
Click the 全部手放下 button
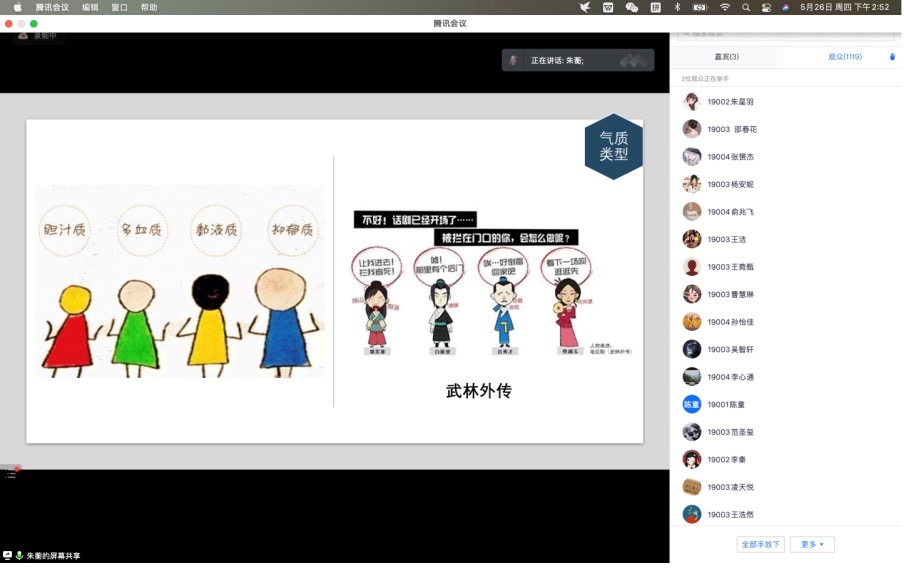(760, 544)
